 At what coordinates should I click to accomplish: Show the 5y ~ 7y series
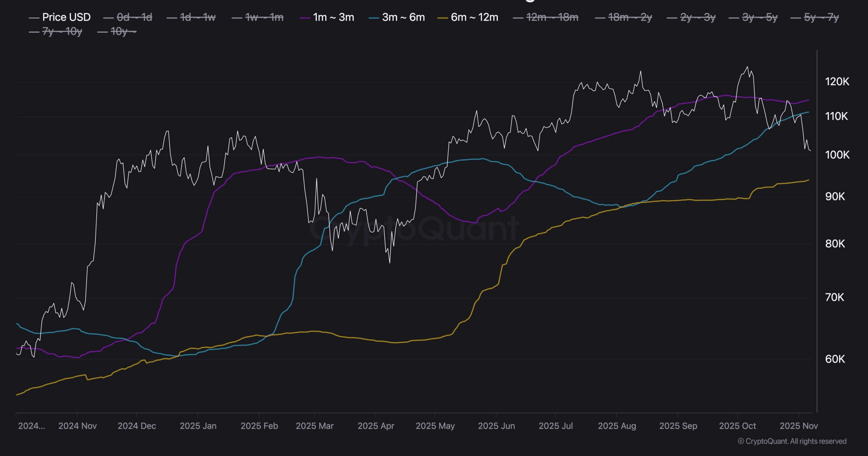(821, 17)
